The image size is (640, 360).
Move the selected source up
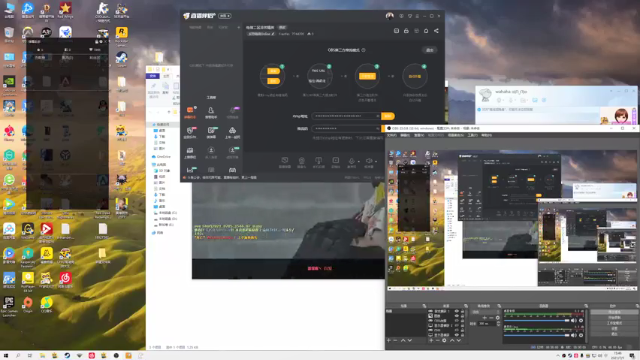pyautogui.click(x=452, y=340)
